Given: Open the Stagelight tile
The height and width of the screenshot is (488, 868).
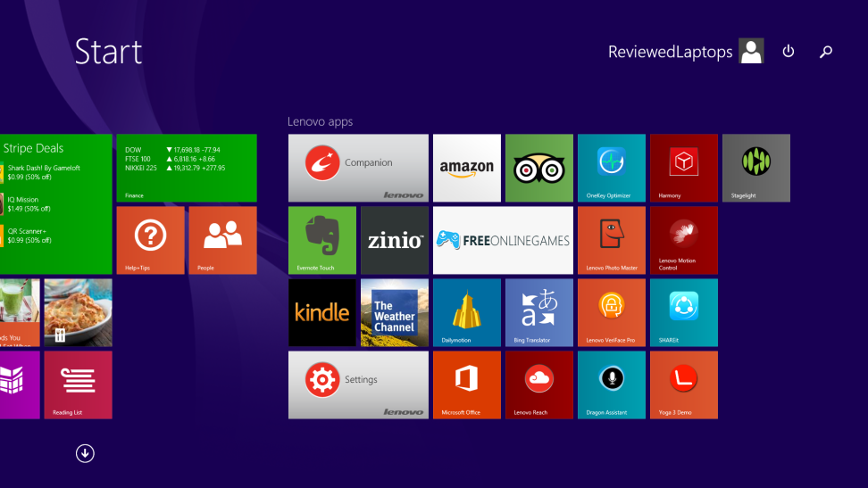Looking at the screenshot, I should [756, 169].
